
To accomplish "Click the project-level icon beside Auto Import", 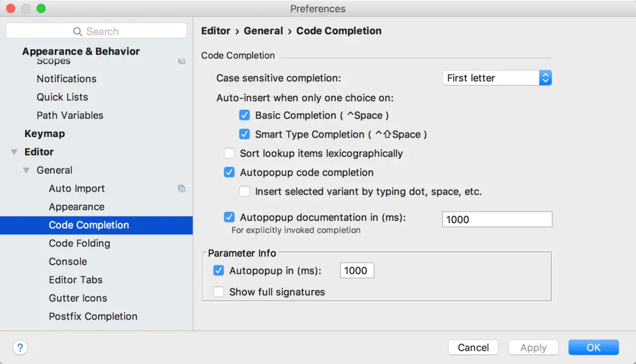I will coord(182,189).
